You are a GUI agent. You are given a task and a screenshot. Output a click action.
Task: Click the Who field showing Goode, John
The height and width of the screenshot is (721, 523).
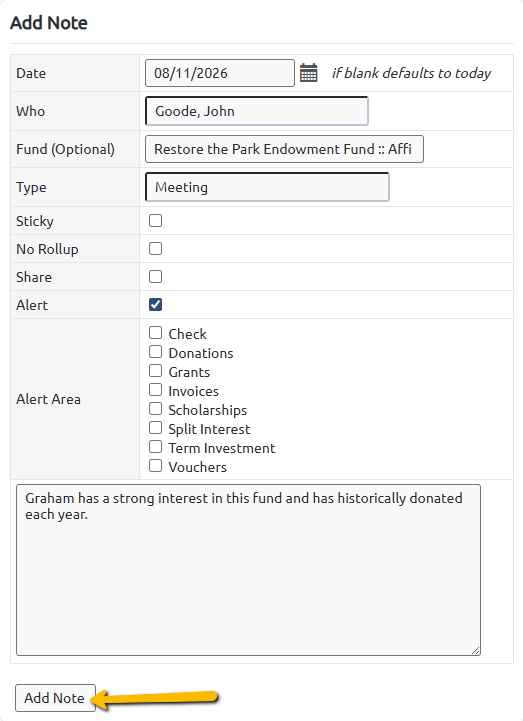(x=257, y=111)
